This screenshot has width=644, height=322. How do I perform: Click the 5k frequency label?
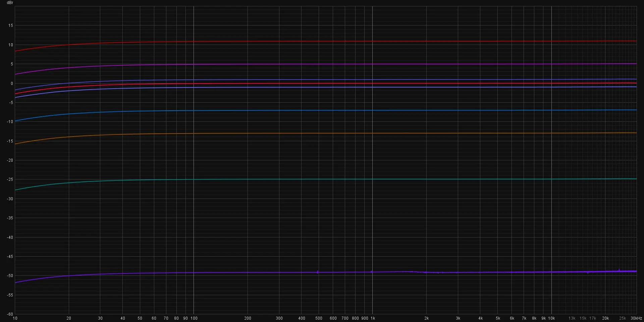coord(498,318)
